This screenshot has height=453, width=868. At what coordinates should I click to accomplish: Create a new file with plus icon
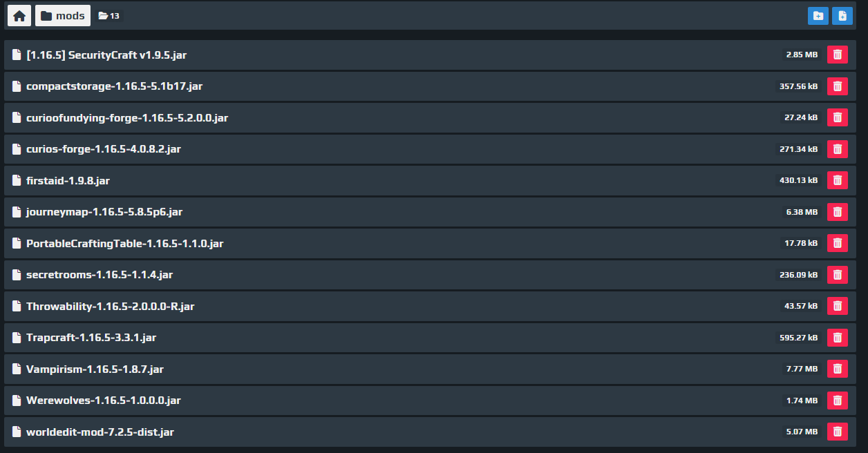click(x=842, y=16)
